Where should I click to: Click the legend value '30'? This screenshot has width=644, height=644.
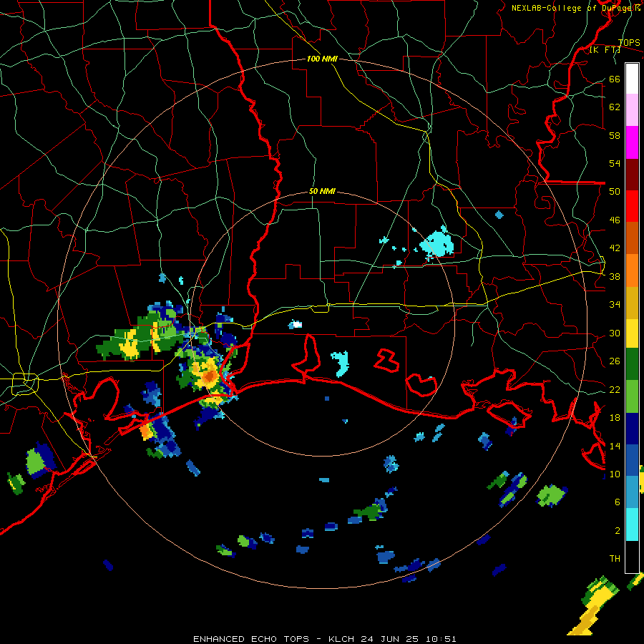[x=615, y=333]
